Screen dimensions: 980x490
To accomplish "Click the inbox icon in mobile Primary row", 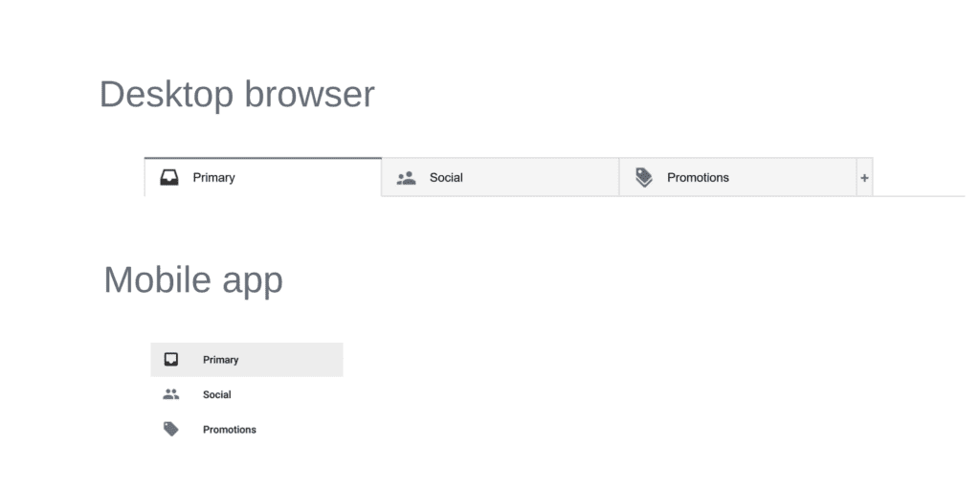I will click(170, 360).
